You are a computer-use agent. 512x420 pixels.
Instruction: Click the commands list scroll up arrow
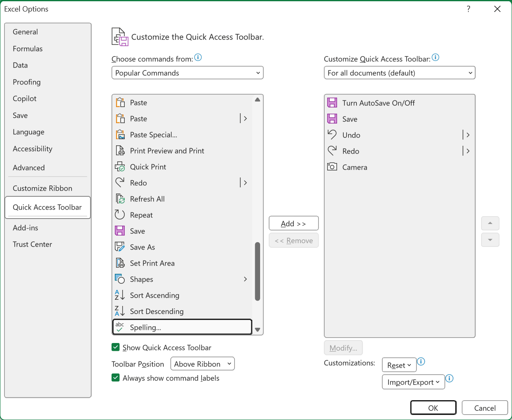pos(258,100)
